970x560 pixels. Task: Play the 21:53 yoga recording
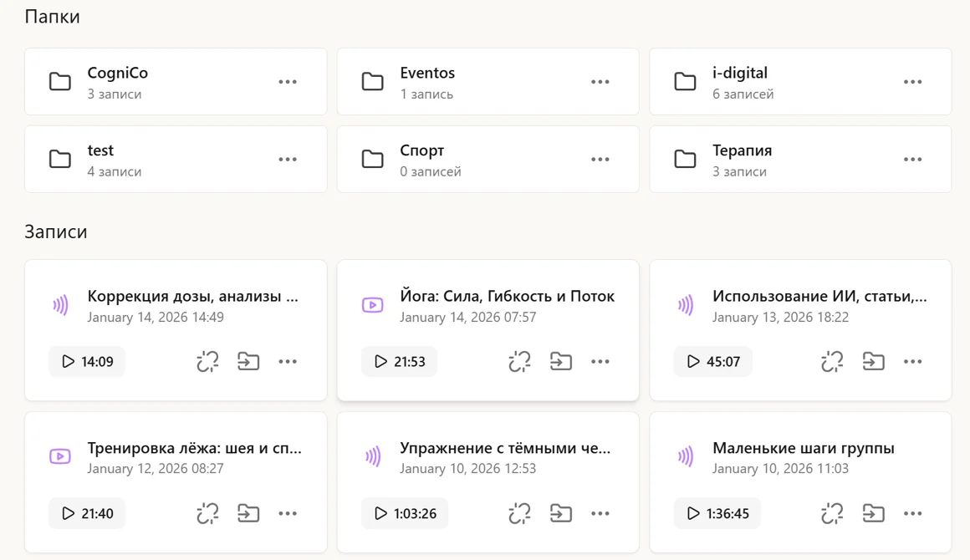click(x=399, y=362)
